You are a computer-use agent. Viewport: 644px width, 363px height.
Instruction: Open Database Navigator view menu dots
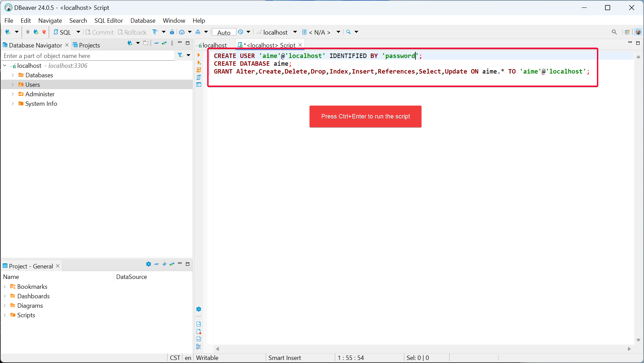point(172,43)
